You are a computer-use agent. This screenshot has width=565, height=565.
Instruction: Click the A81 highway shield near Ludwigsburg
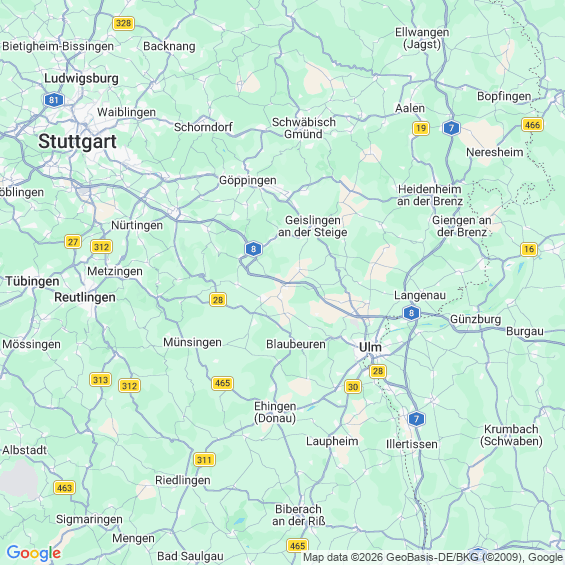(54, 100)
